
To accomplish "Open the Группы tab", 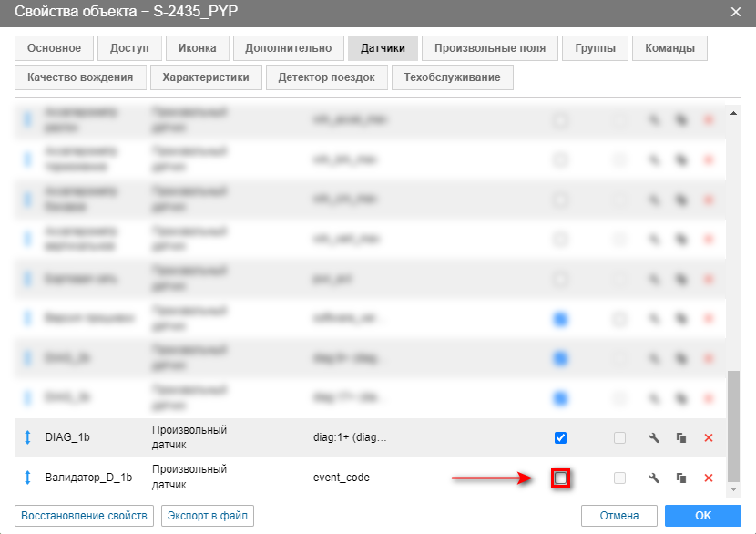I will [595, 48].
